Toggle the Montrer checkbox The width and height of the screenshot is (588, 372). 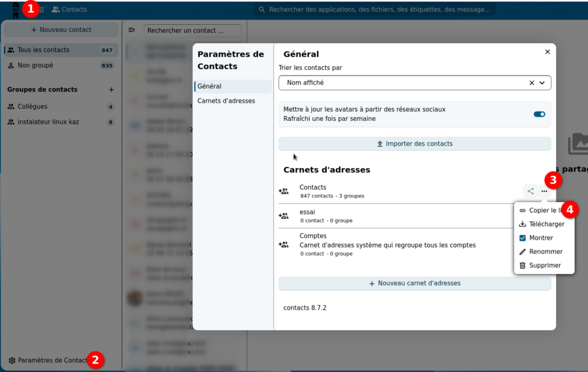point(523,238)
